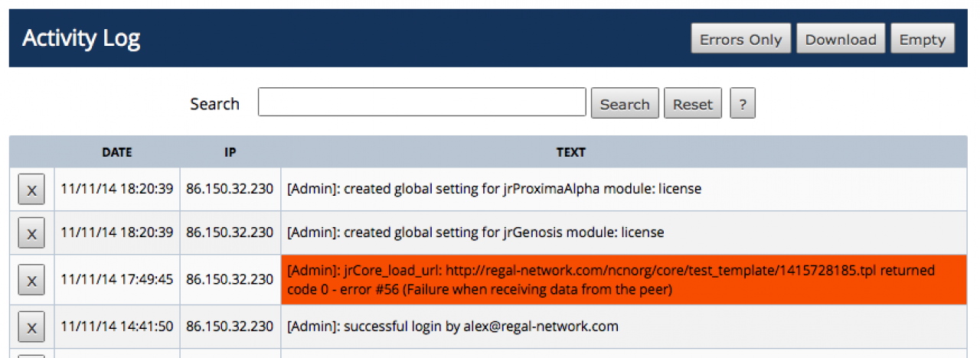The width and height of the screenshot is (980, 358).
Task: Click the IP column header
Action: pos(230,152)
